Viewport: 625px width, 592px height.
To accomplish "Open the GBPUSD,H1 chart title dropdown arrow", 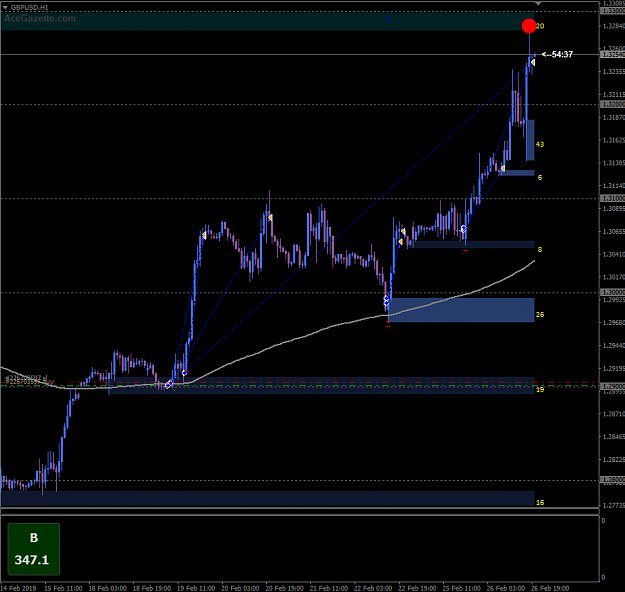I will click(x=5, y=7).
